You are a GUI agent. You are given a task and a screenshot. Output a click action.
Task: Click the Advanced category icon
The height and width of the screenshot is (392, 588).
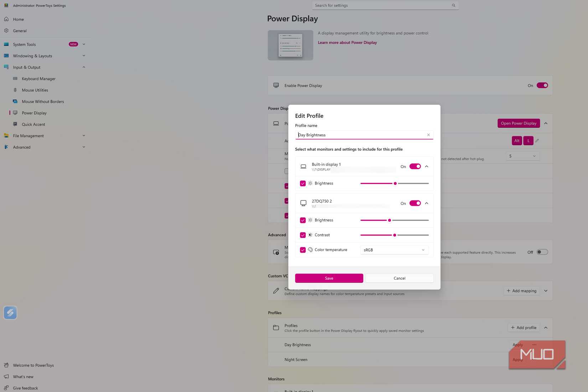[x=6, y=147]
